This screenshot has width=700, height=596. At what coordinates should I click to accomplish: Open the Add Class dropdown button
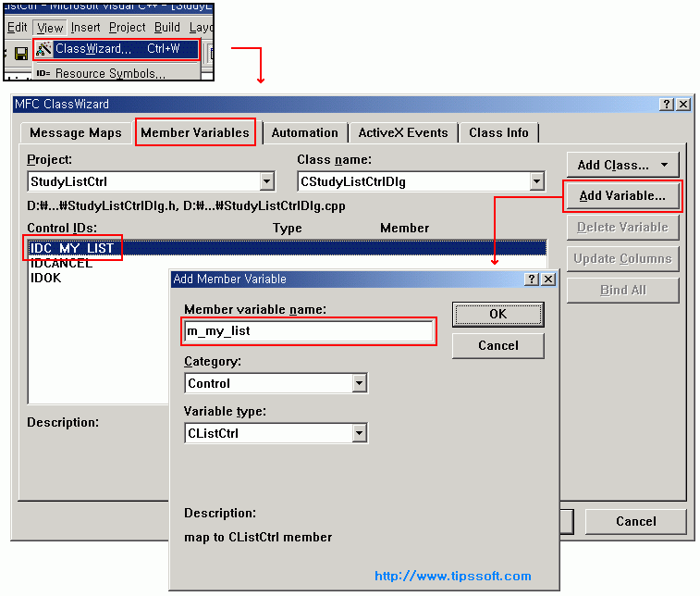[x=622, y=165]
